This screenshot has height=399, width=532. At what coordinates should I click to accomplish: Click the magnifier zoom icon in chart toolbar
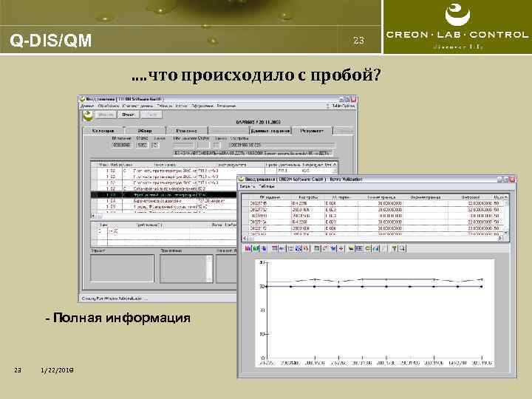pyautogui.click(x=402, y=248)
